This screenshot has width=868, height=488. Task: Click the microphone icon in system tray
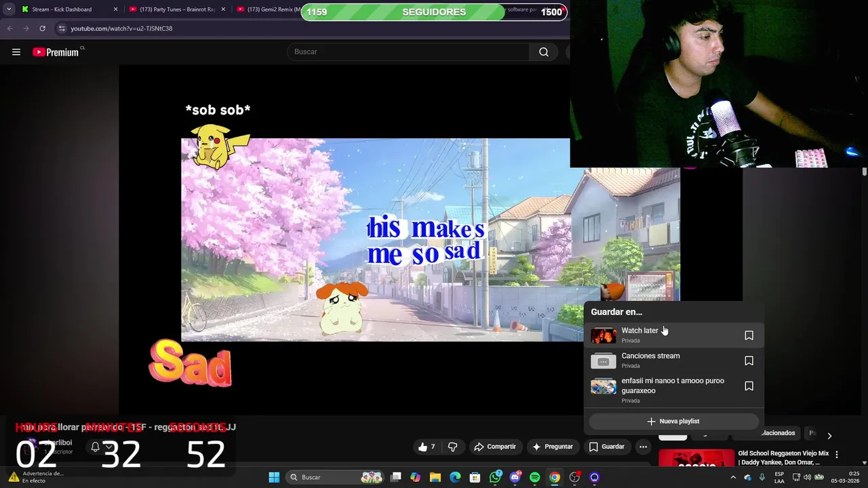(762, 477)
